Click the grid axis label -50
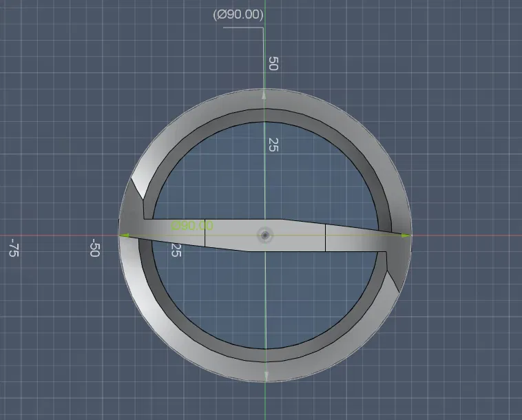 (x=94, y=248)
